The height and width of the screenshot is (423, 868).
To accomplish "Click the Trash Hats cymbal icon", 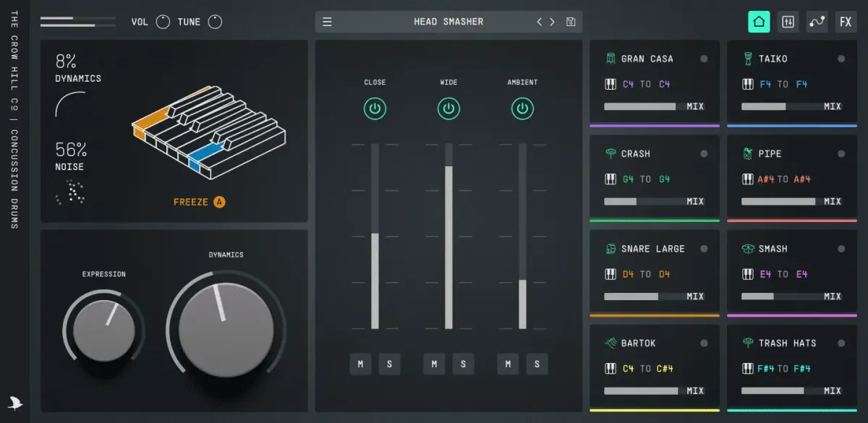I will point(748,343).
